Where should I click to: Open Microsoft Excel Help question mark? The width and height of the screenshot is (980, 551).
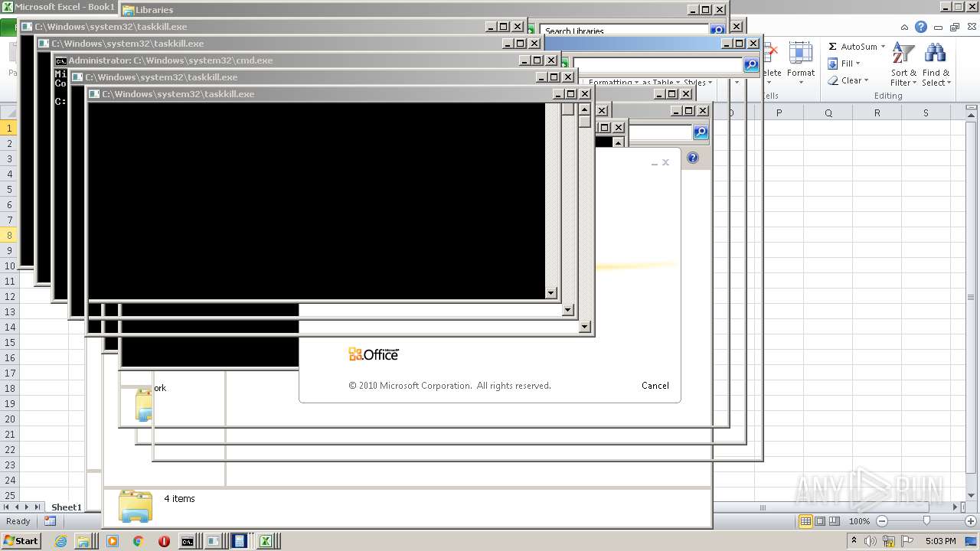pos(921,27)
